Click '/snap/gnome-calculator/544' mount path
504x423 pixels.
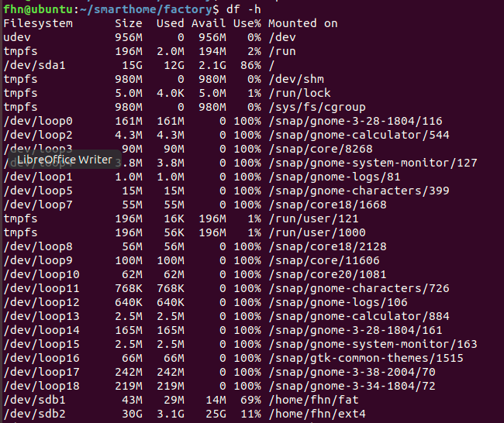point(359,136)
